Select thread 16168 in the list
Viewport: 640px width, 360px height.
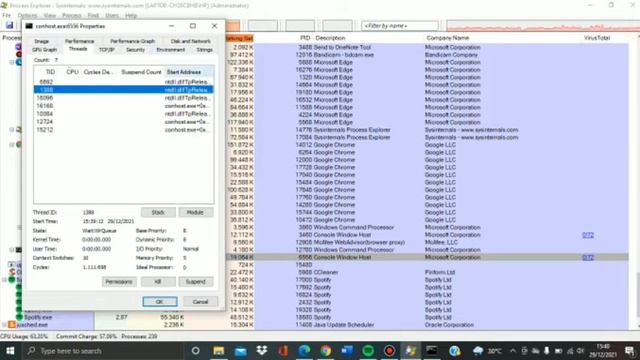123,106
